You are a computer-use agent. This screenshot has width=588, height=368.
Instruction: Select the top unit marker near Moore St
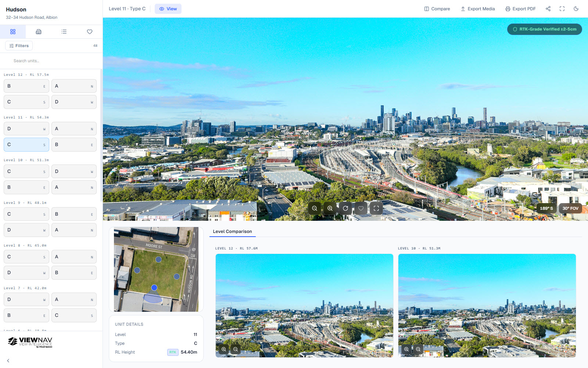[158, 259]
